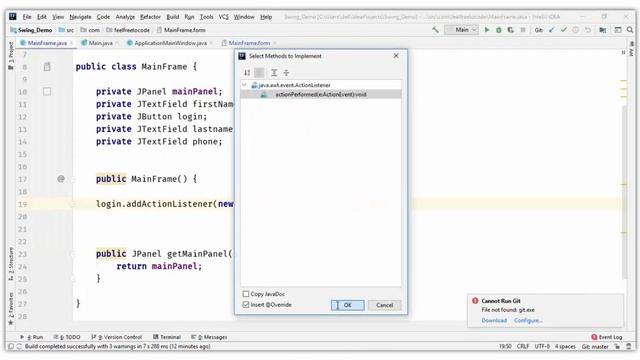
Task: Click the MainFrame.form breadcrumb item
Action: (181, 30)
